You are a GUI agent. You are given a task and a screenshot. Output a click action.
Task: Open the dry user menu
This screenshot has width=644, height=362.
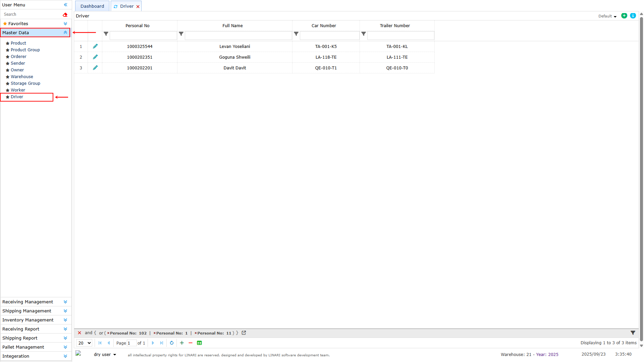[105, 354]
